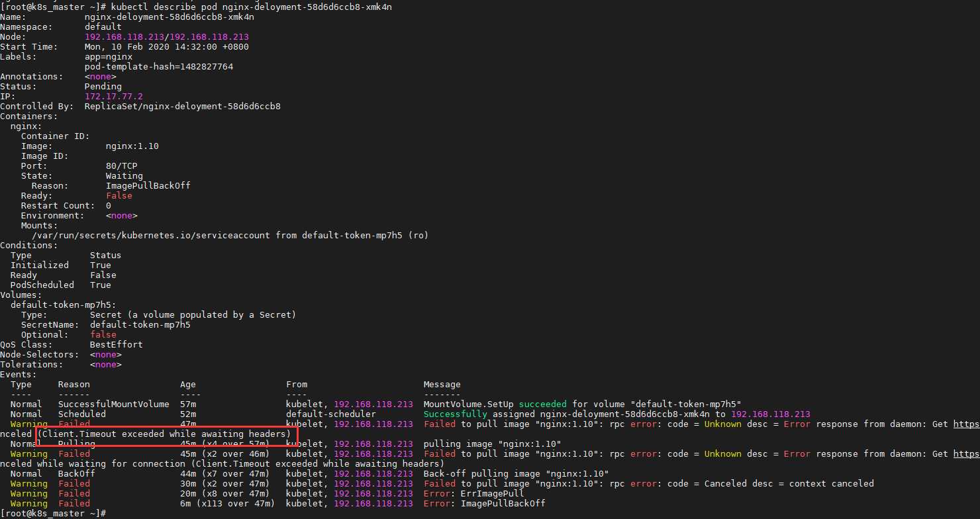Viewport: 980px width, 519px height.
Task: Select the State value 'Waiting'
Action: point(124,175)
